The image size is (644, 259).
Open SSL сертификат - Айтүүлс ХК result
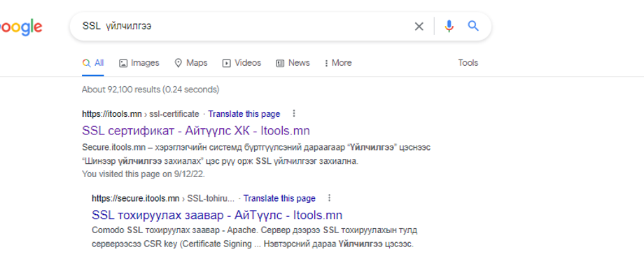pos(196,130)
